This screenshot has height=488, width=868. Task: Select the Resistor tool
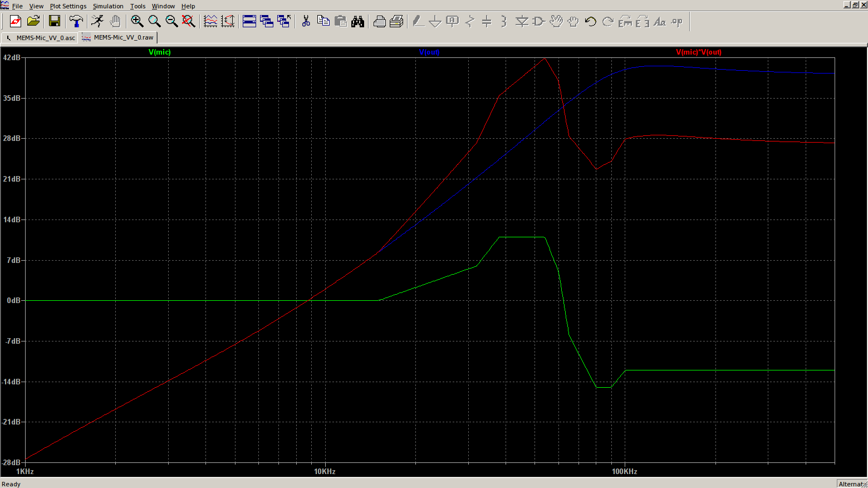point(470,21)
